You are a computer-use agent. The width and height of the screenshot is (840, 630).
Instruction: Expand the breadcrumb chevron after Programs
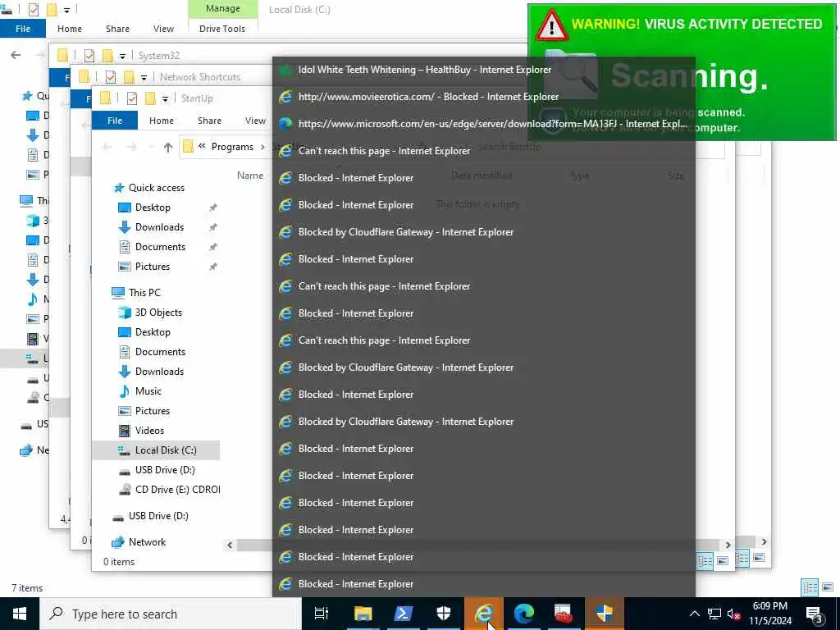tap(263, 147)
